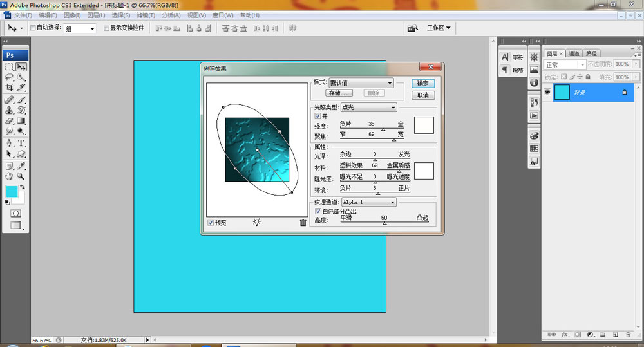This screenshot has width=644, height=347.
Task: Click the 确定 button in lighting dialog
Action: (x=423, y=83)
